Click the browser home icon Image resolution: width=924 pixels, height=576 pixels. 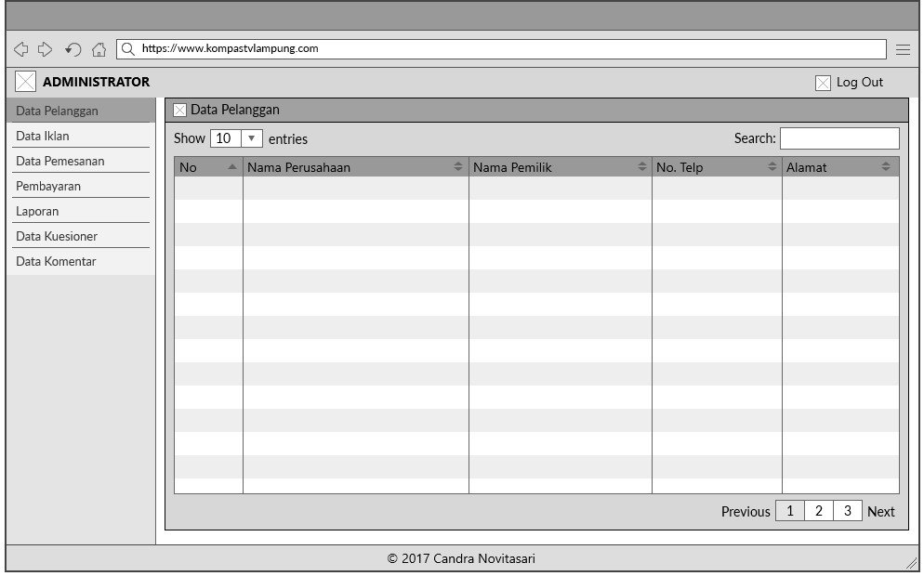pyautogui.click(x=99, y=49)
